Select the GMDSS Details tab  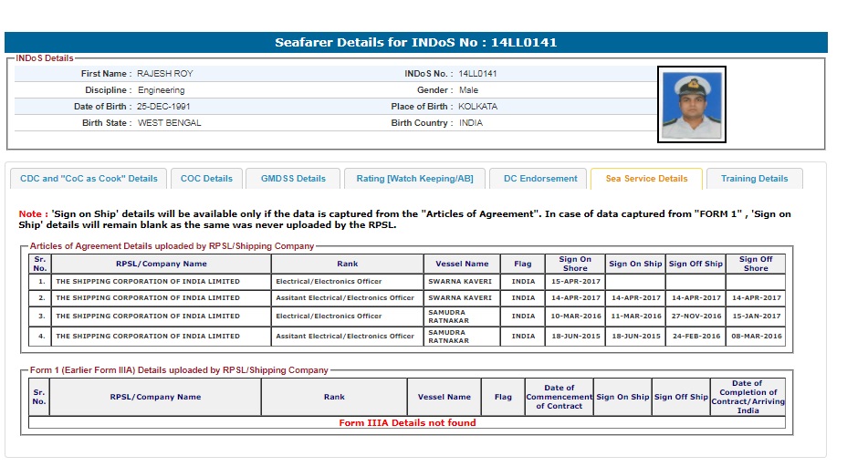293,179
